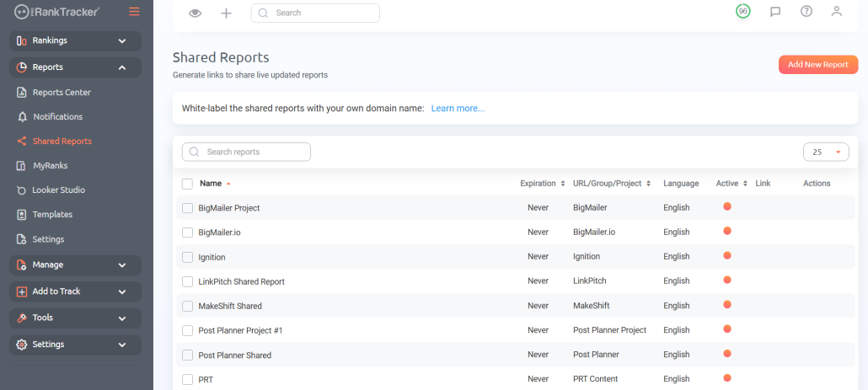
Task: Open the help question mark icon
Action: point(806,11)
